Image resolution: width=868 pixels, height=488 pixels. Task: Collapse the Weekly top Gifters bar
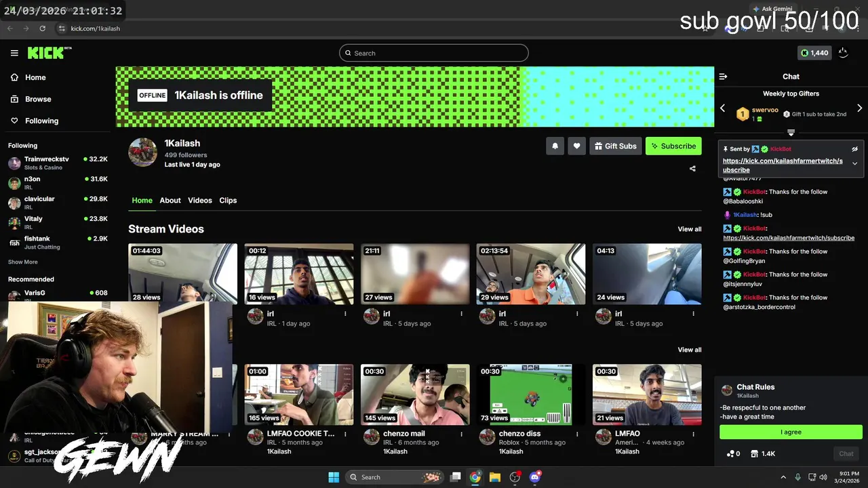791,133
